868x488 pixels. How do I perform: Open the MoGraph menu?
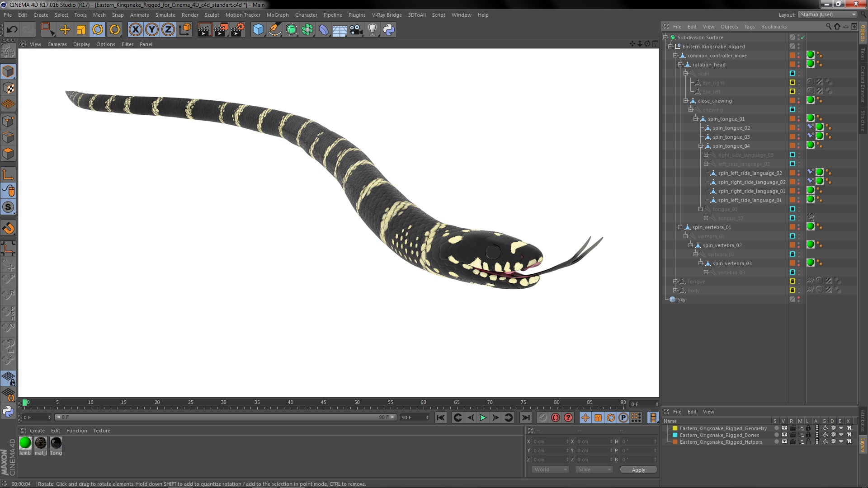pyautogui.click(x=278, y=15)
